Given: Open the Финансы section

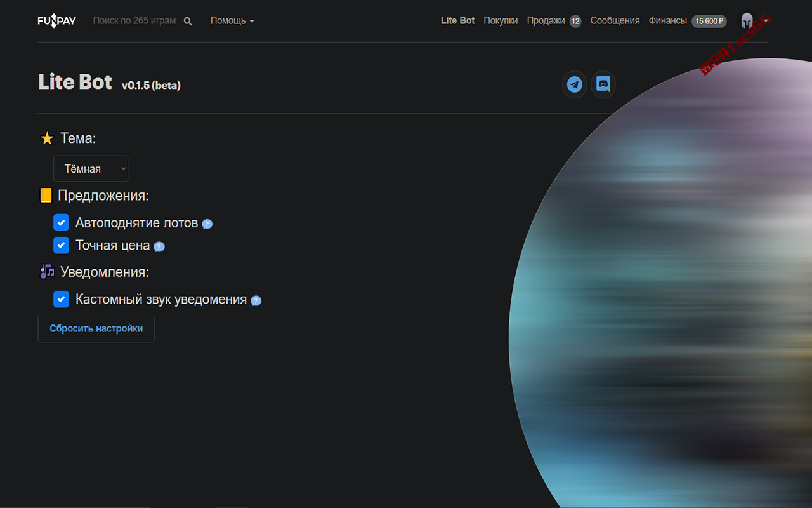Looking at the screenshot, I should [667, 21].
